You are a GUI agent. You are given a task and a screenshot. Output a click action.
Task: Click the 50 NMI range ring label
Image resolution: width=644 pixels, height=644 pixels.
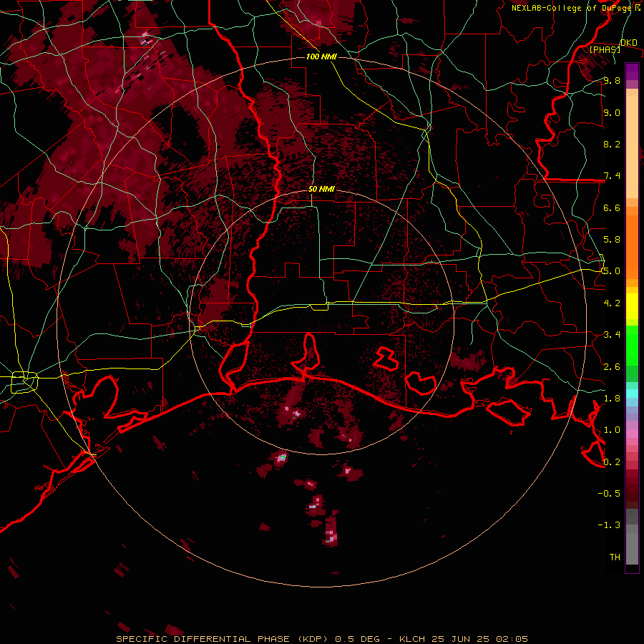321,189
